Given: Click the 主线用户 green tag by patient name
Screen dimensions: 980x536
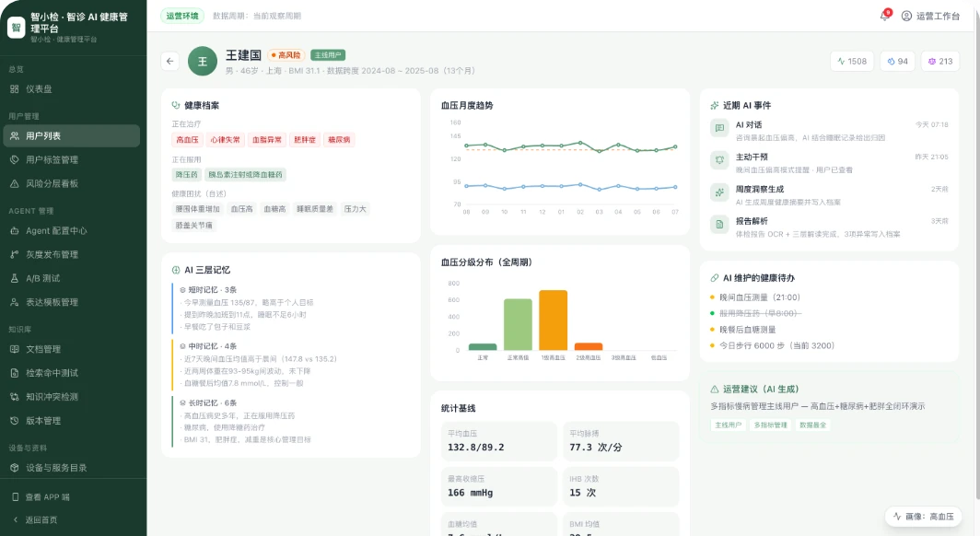Looking at the screenshot, I should coord(328,55).
